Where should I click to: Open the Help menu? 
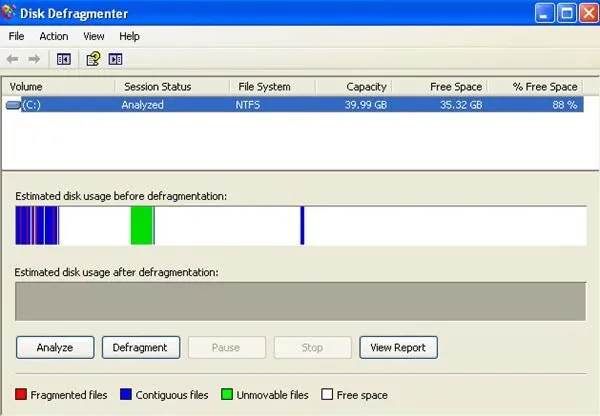[x=129, y=36]
